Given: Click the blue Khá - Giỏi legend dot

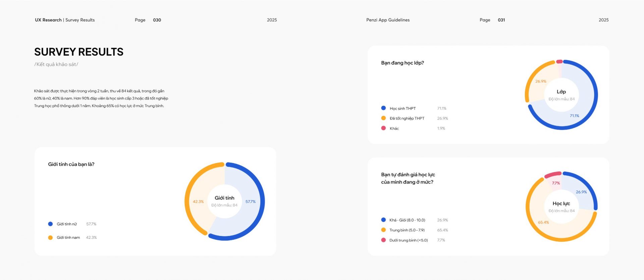Looking at the screenshot, I should [383, 220].
